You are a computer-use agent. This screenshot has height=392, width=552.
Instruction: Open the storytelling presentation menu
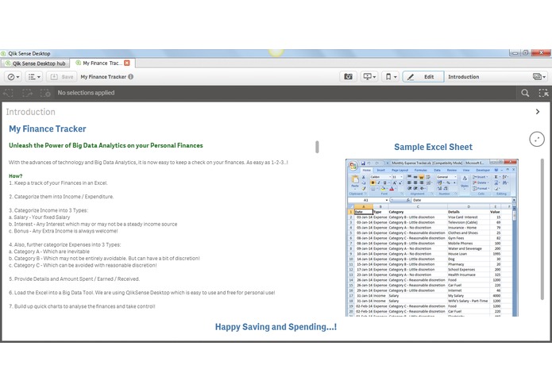369,77
